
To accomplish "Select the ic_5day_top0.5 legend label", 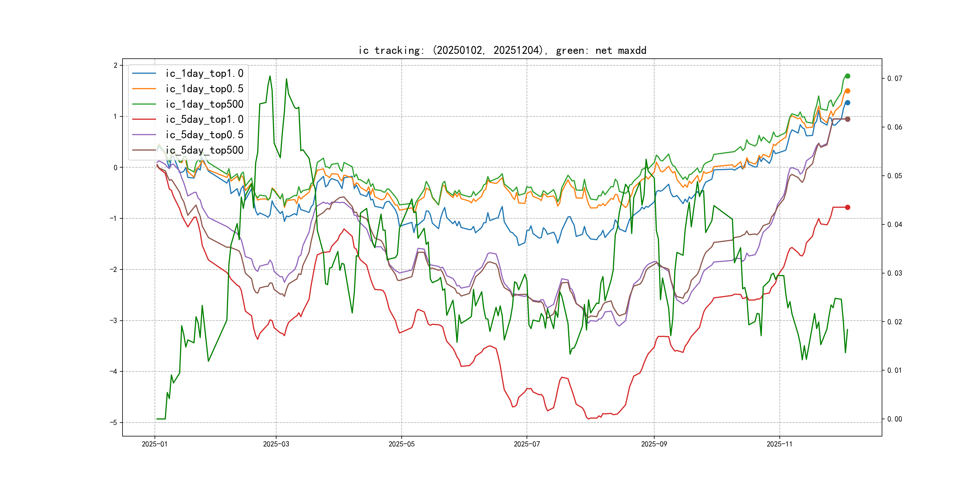I will point(204,135).
